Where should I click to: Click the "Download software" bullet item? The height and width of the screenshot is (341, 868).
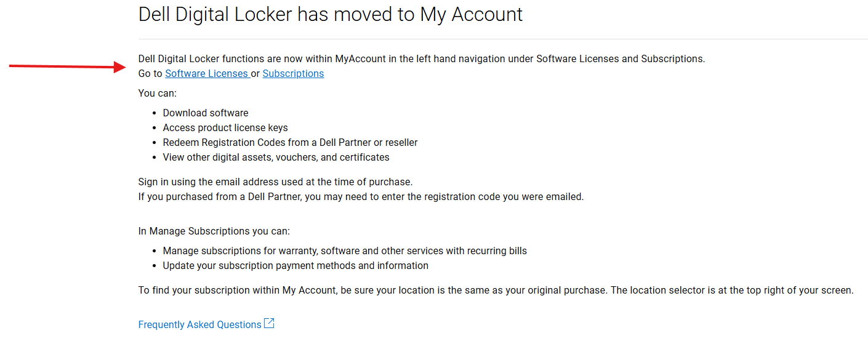tap(206, 113)
